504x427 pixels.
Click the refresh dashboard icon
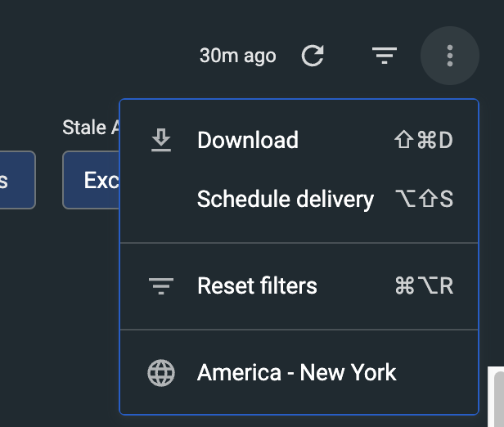pyautogui.click(x=313, y=56)
